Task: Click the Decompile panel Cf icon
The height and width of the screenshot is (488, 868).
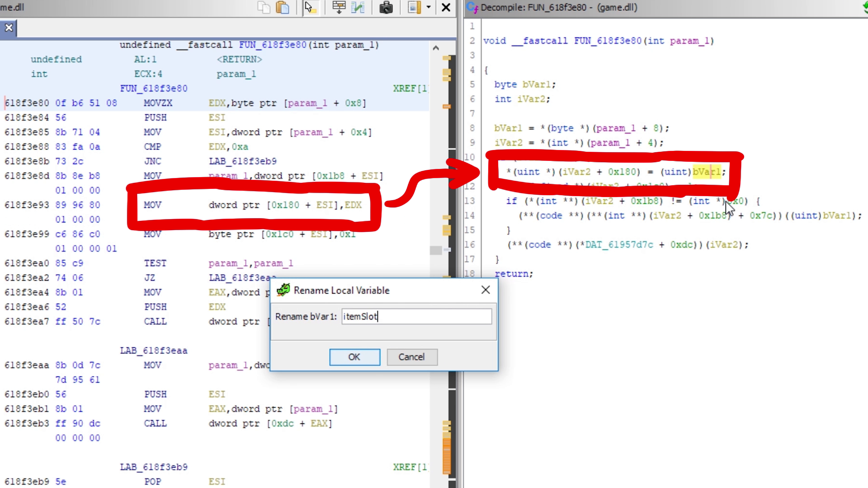Action: pyautogui.click(x=472, y=7)
